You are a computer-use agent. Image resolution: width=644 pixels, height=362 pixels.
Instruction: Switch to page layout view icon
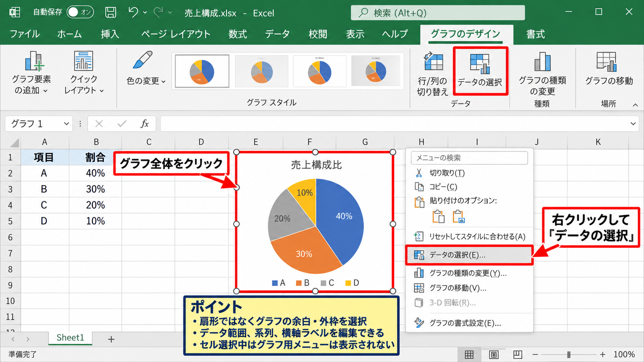pos(493,354)
